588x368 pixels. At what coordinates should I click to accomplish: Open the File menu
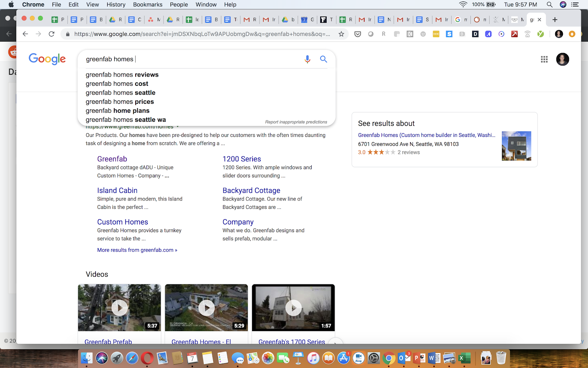[x=57, y=4]
